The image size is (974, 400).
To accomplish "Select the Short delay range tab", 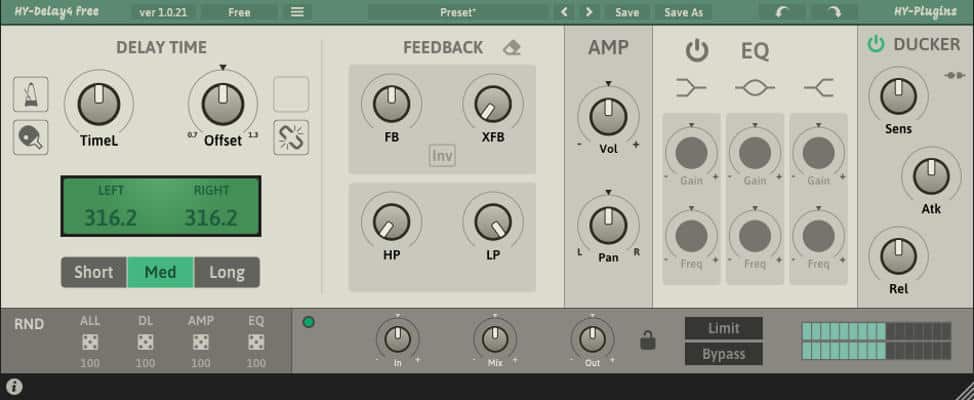I will 93,272.
